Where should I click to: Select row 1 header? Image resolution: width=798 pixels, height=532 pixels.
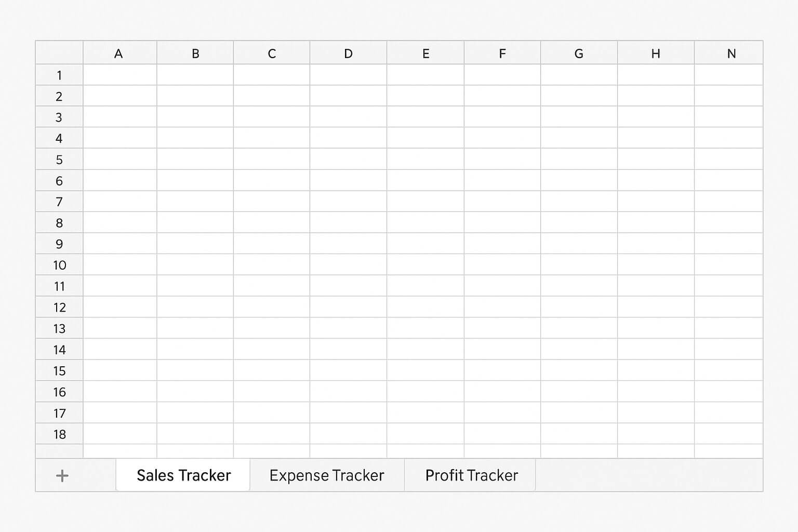[x=59, y=75]
